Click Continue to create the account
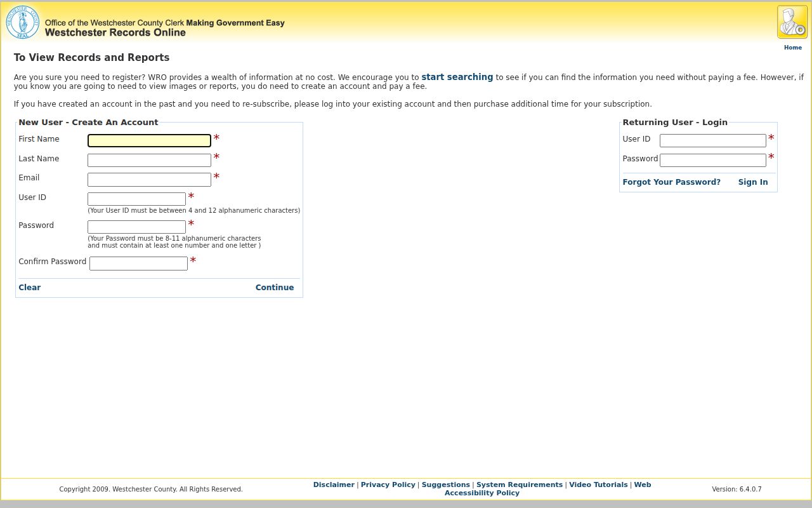The width and height of the screenshot is (812, 508). pyautogui.click(x=275, y=288)
